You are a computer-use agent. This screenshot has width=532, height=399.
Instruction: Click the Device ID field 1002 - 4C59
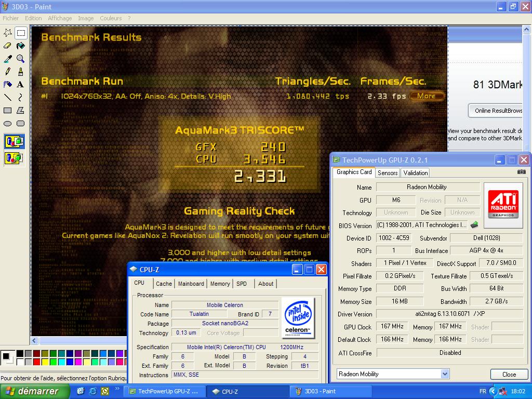[394, 238]
